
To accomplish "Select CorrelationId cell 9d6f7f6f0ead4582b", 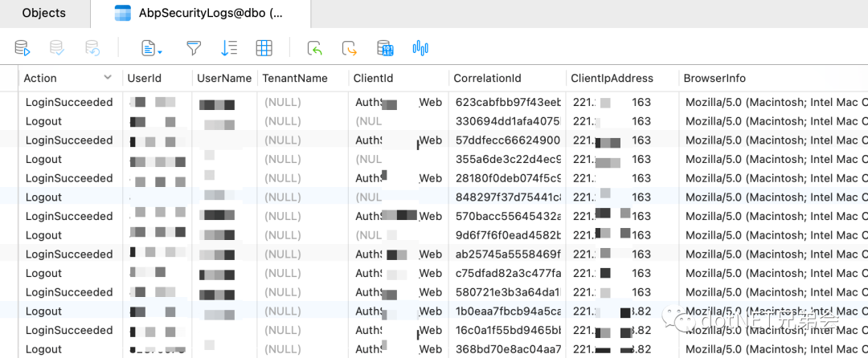I will tap(508, 235).
